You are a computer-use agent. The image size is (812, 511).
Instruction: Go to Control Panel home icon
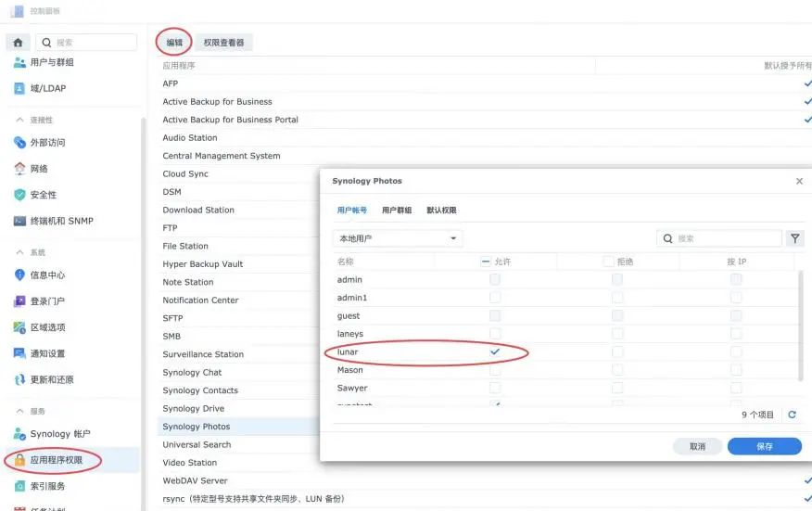point(19,43)
